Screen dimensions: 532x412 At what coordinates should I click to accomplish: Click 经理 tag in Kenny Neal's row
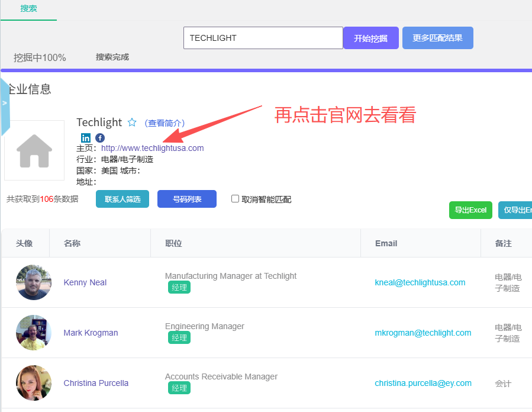(179, 288)
